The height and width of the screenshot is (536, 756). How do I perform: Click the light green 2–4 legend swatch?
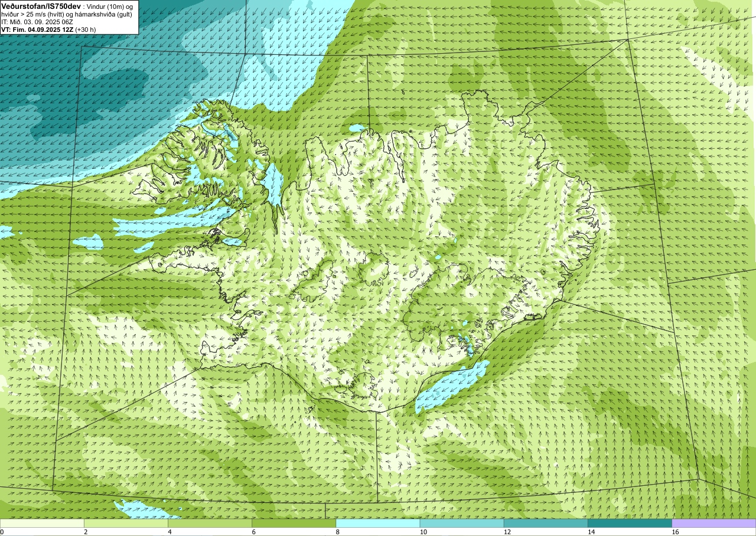[x=126, y=523]
